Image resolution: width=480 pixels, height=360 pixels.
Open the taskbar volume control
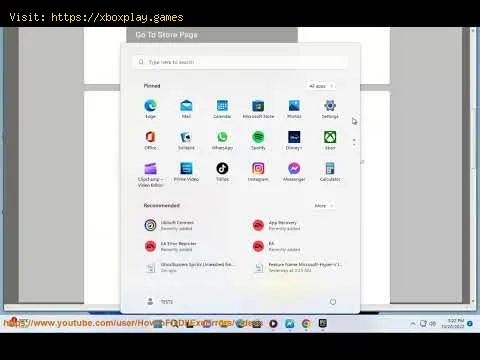coord(433,323)
